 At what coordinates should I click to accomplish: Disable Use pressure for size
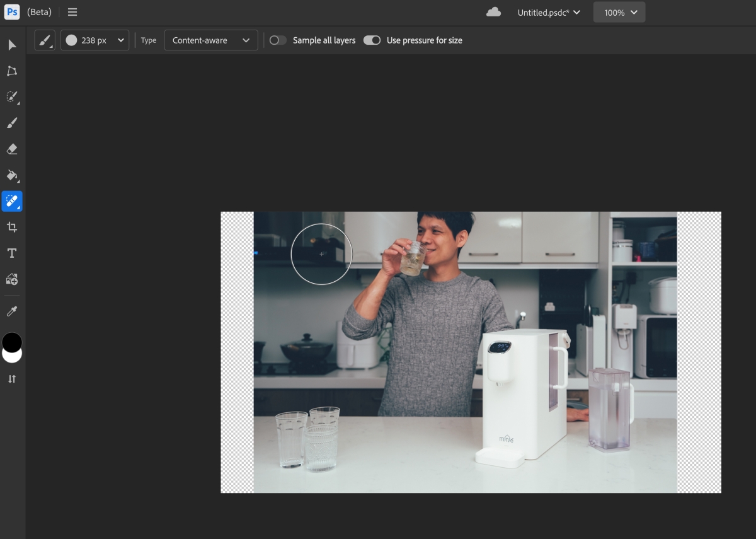372,40
